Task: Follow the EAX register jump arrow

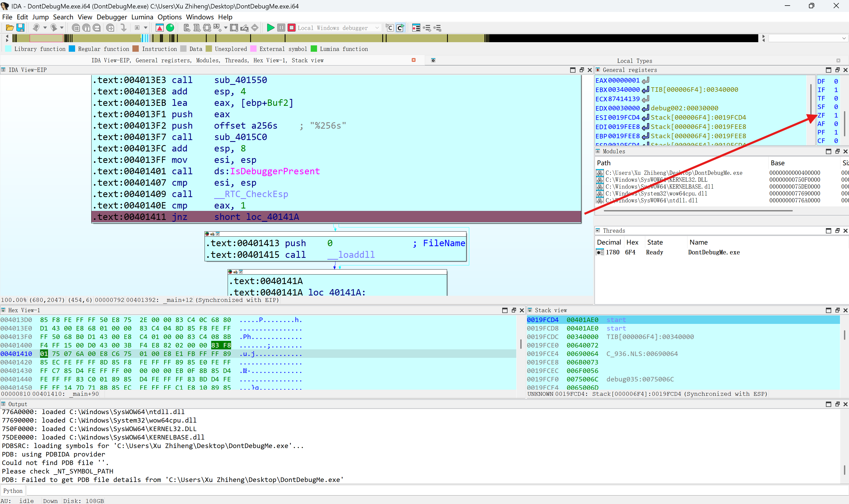Action: pos(646,80)
